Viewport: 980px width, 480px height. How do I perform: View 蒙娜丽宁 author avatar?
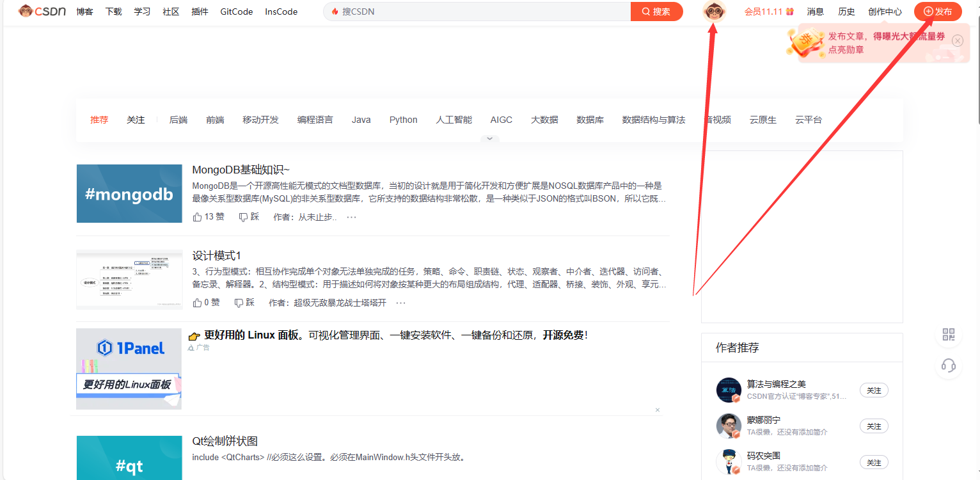729,426
